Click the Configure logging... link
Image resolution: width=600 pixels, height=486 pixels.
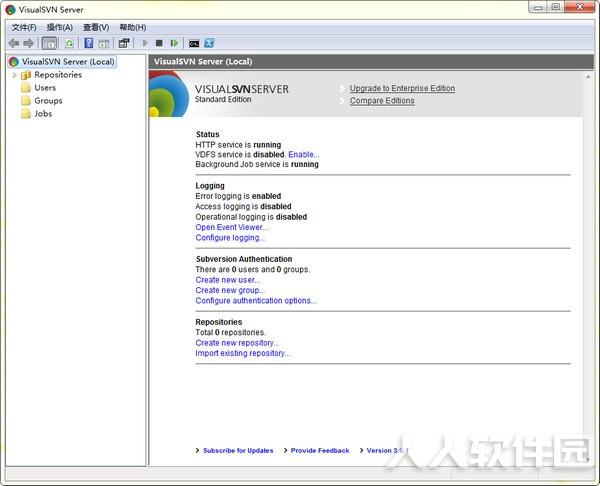[230, 238]
